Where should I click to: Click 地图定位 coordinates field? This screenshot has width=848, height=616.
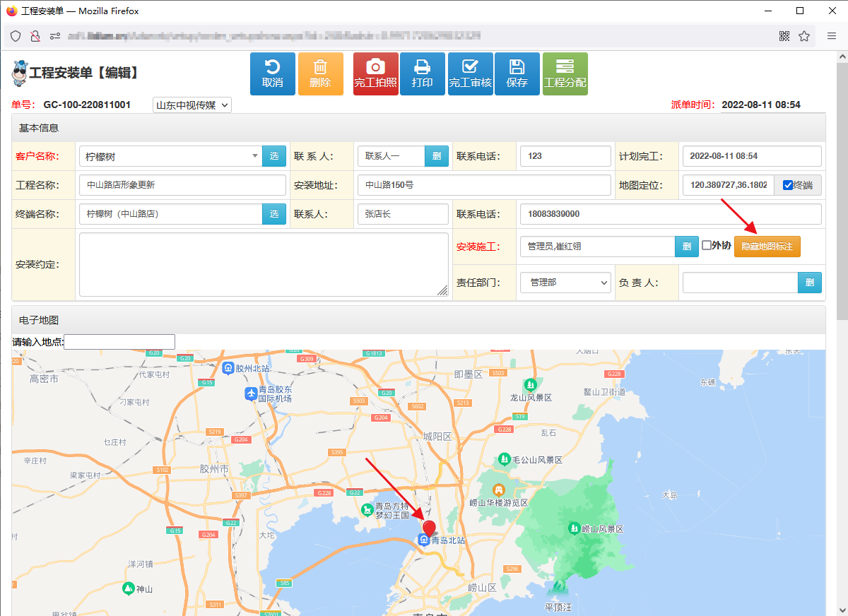point(729,185)
